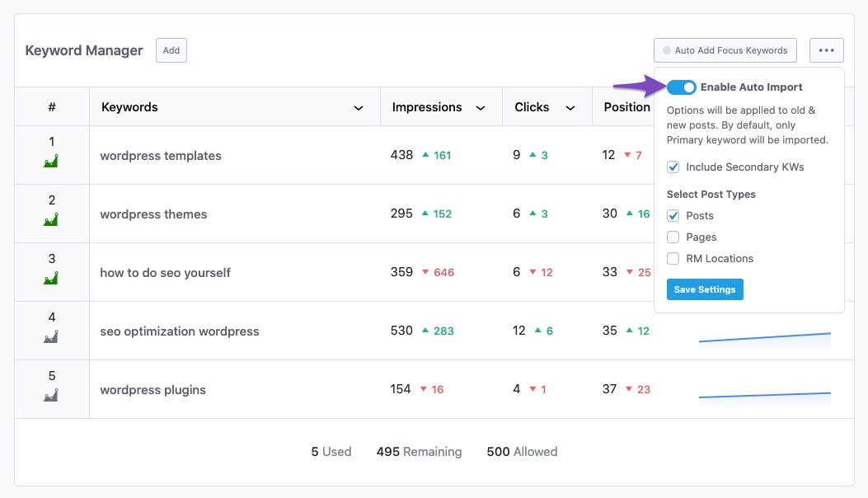Click the Position column header
The width and height of the screenshot is (868, 498).
(x=626, y=107)
